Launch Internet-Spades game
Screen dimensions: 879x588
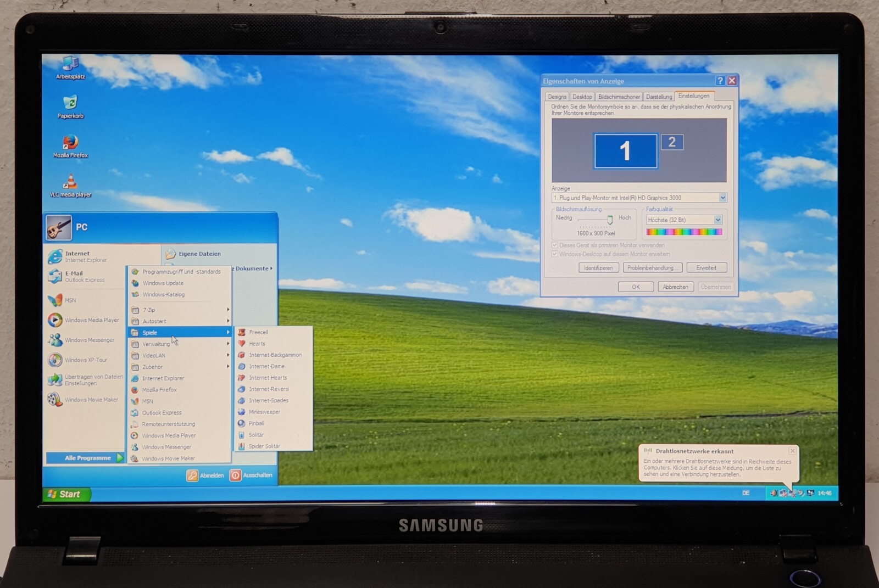point(273,401)
